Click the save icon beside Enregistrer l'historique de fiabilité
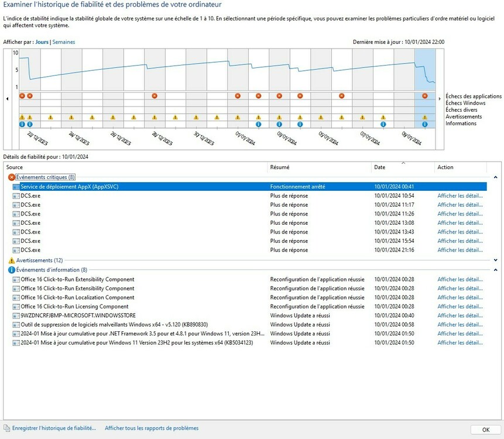The image size is (504, 439). [x=6, y=428]
